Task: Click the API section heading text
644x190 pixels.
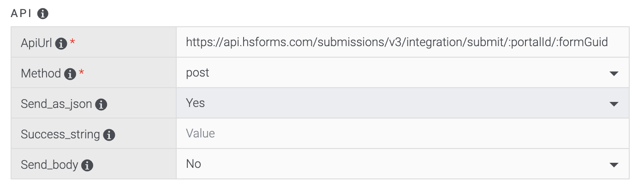Action: (x=21, y=14)
